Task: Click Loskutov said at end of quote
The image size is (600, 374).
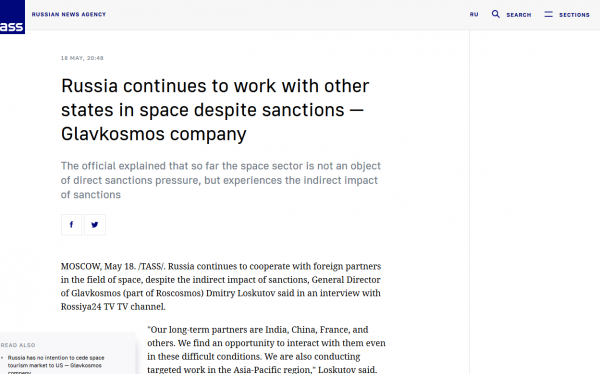Action: click(x=347, y=370)
